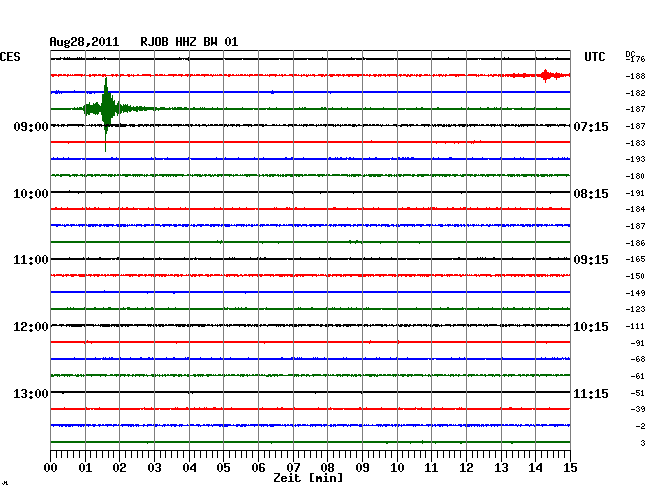Click the DC offset value -184
The image size is (650, 494).
click(x=635, y=209)
